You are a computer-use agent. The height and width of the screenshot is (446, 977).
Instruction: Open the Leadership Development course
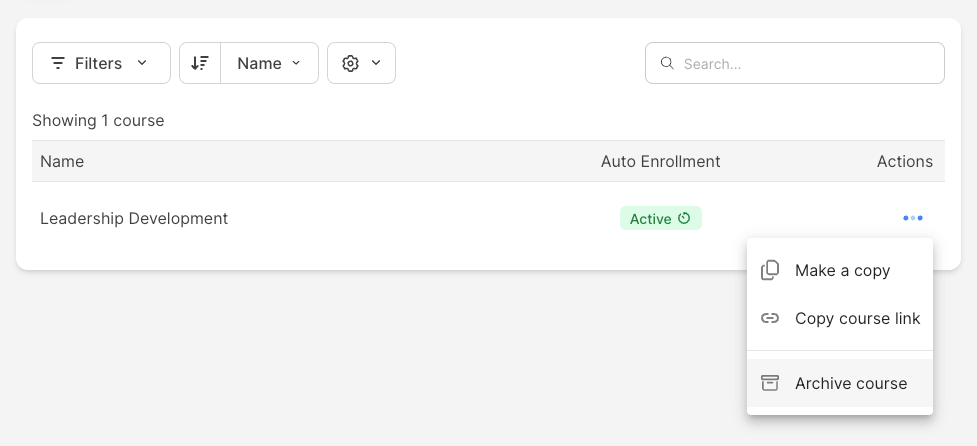pyautogui.click(x=134, y=219)
